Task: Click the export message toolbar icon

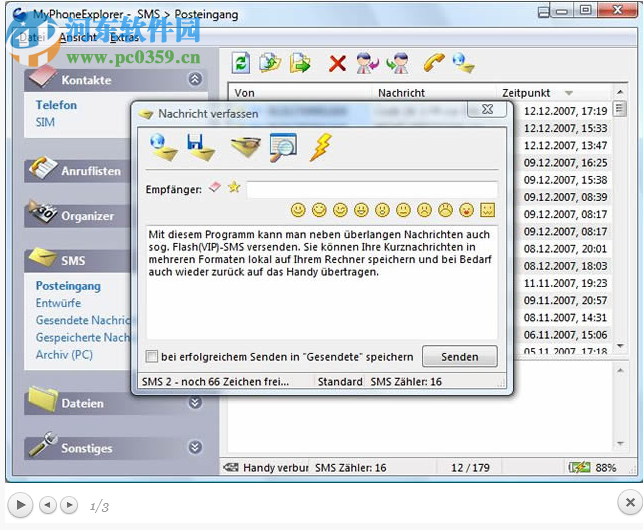Action: coord(300,63)
